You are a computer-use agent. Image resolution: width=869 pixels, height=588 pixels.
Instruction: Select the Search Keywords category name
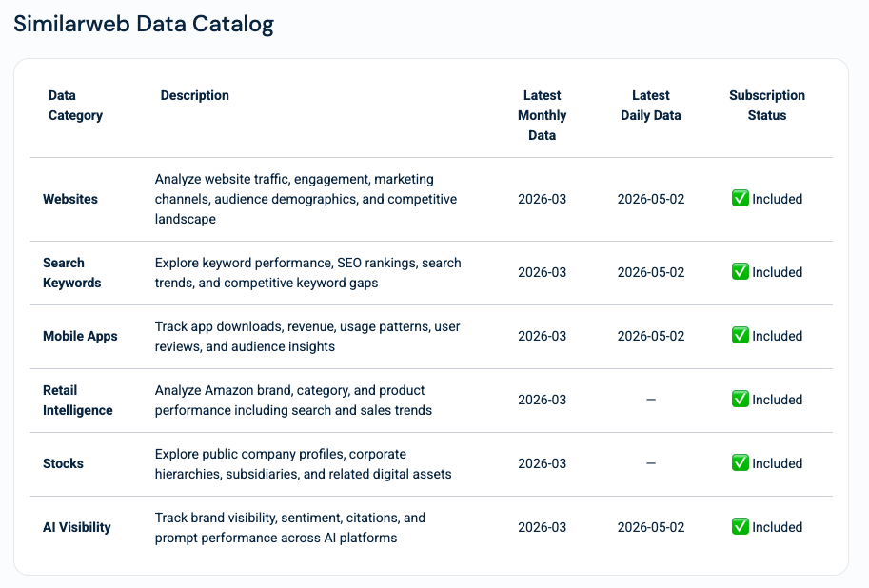pos(72,273)
